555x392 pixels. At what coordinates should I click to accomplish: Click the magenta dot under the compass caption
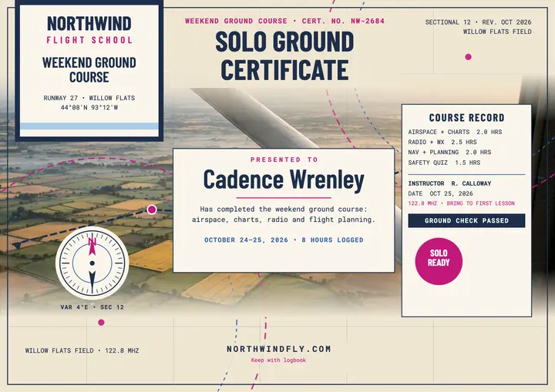[101, 323]
